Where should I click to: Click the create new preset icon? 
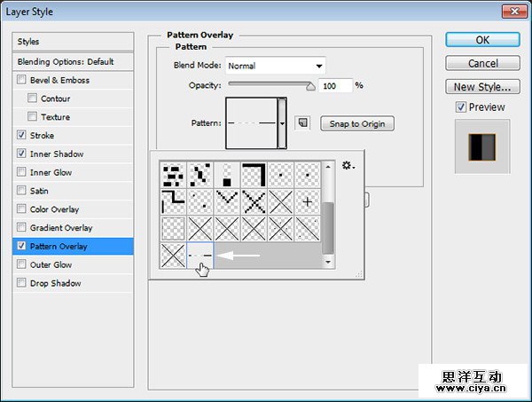[x=302, y=123]
